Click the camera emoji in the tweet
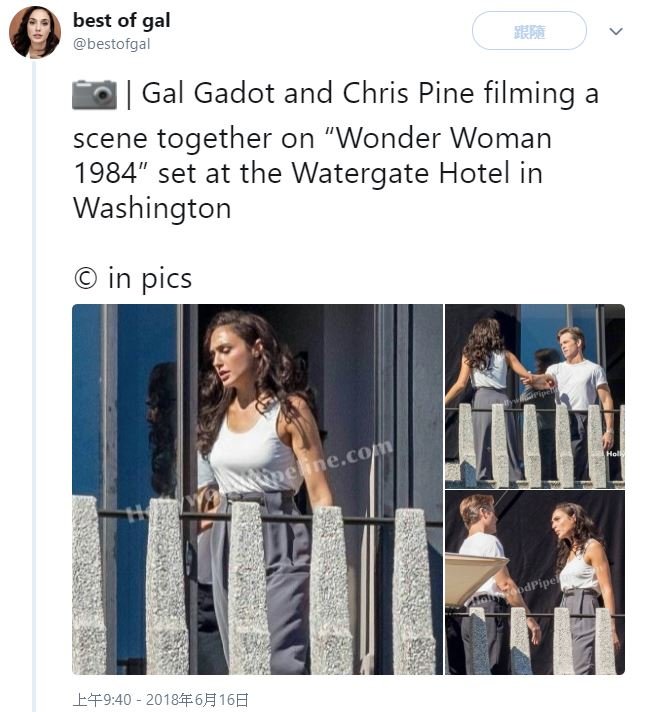This screenshot has height=712, width=649. [95, 95]
